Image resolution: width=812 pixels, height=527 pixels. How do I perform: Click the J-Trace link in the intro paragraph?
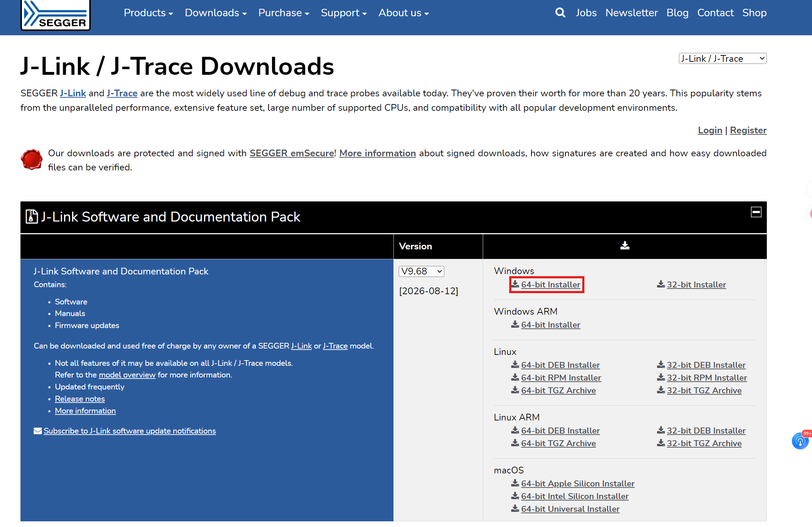pyautogui.click(x=122, y=93)
